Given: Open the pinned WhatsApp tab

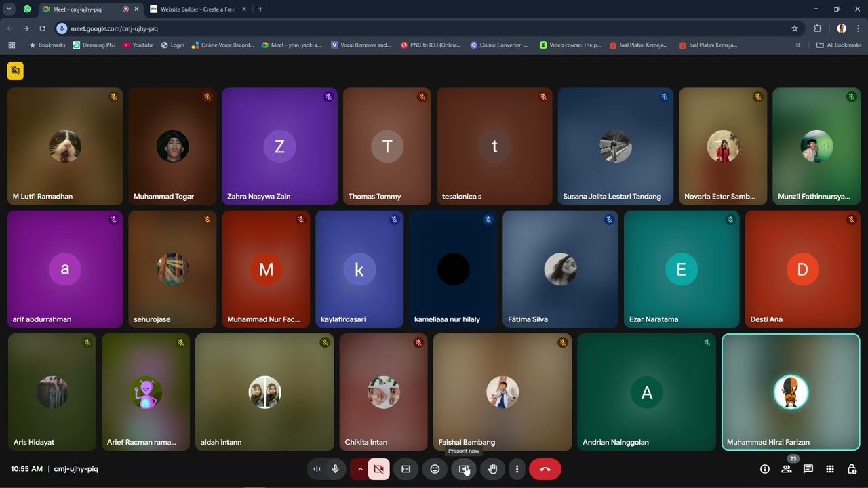Looking at the screenshot, I should pyautogui.click(x=27, y=9).
